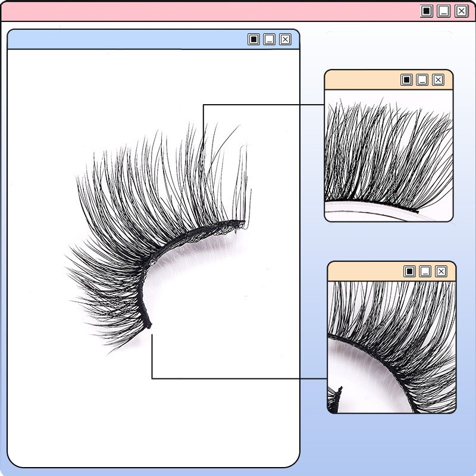This screenshot has width=476, height=476.
Task: Minimize the blue-titled full eyelash window
Action: pyautogui.click(x=270, y=39)
